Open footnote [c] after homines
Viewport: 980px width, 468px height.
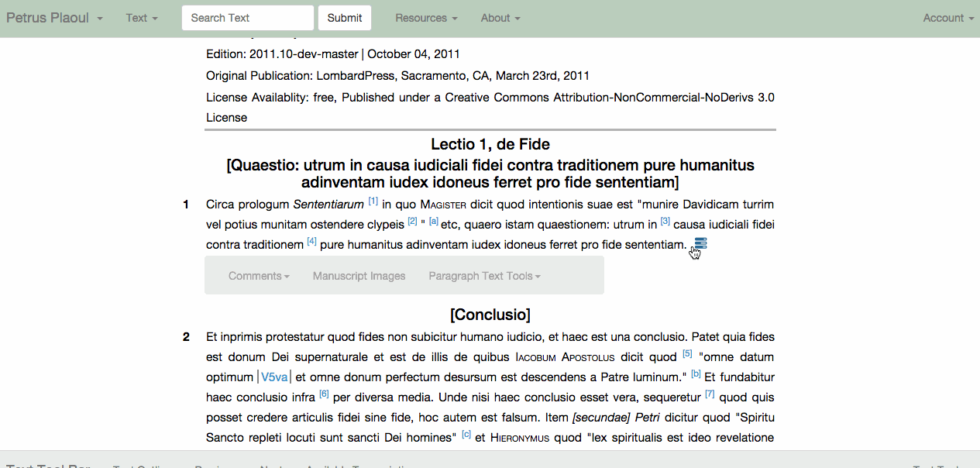tap(466, 435)
